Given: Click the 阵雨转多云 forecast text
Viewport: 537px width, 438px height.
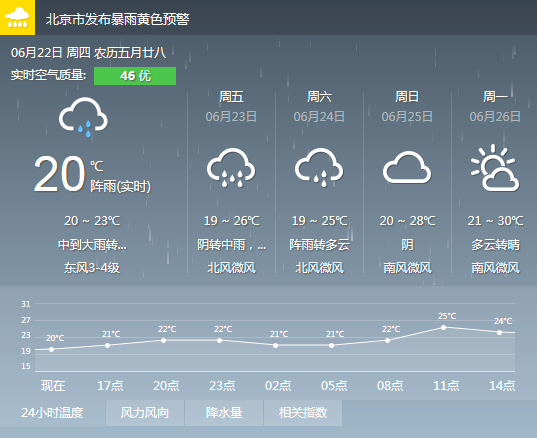Looking at the screenshot, I should [x=319, y=245].
